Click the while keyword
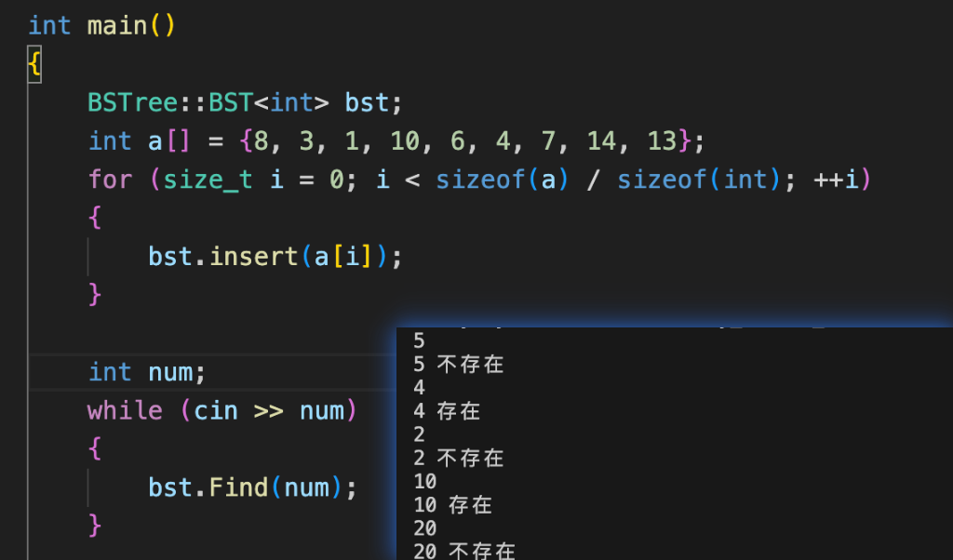Image resolution: width=953 pixels, height=560 pixels. click(x=125, y=410)
